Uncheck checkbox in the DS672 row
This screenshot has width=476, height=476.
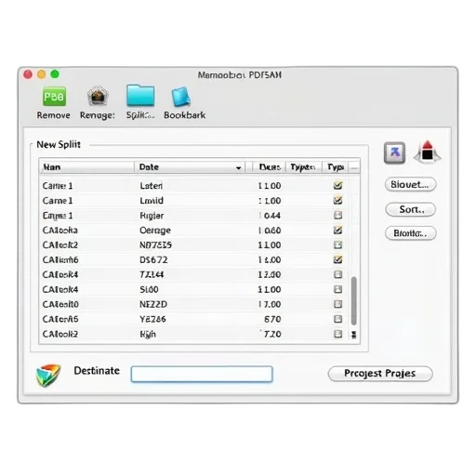(337, 259)
